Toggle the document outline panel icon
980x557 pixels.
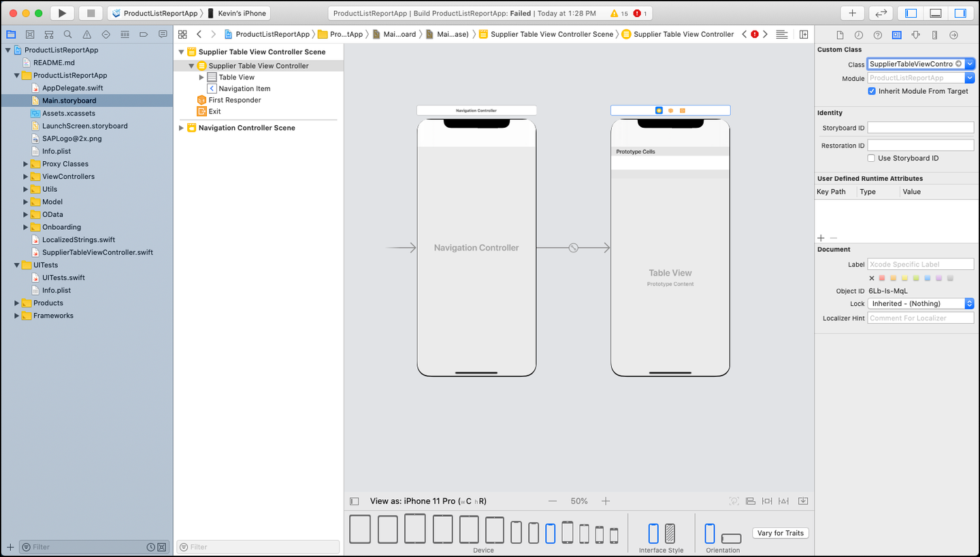(354, 501)
